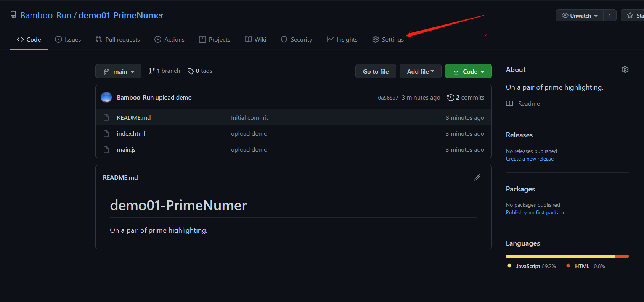The image size is (644, 302).
Task: Switch to the Settings tab
Action: coord(388,40)
